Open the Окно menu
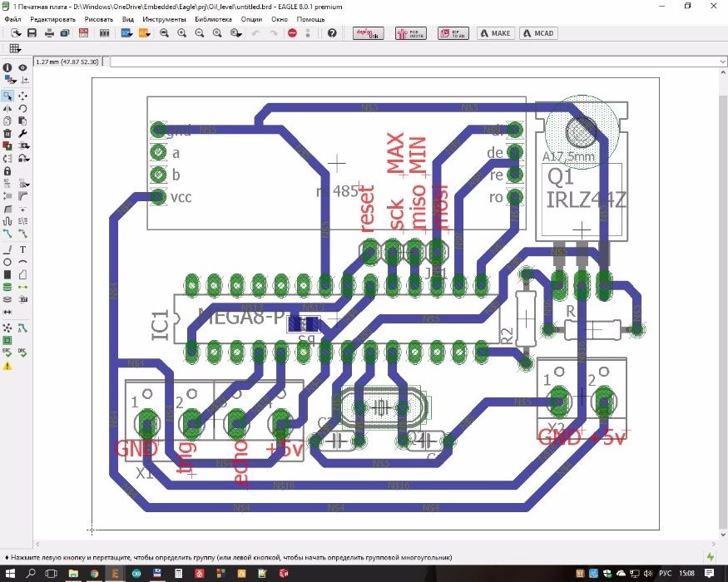The image size is (728, 582). pos(280,19)
